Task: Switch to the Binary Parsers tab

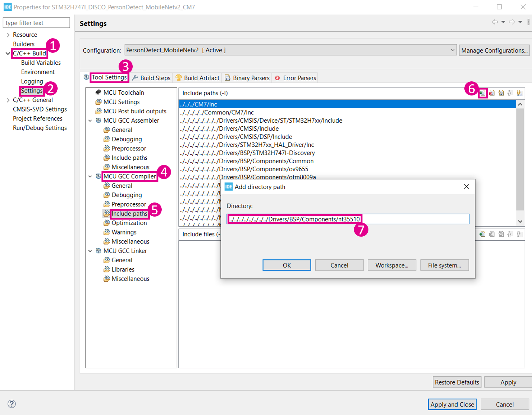Action: point(247,78)
